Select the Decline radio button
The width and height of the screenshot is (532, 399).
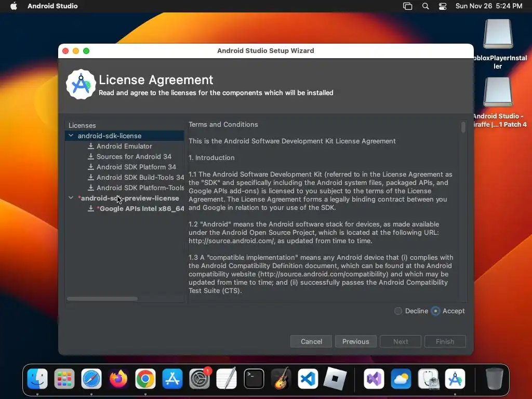[x=398, y=311]
